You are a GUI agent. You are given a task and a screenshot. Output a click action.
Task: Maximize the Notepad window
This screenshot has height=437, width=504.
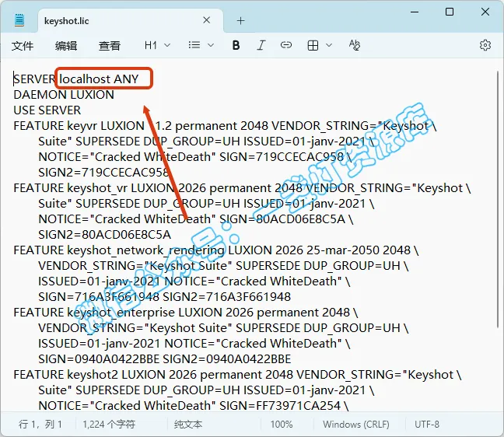(x=450, y=12)
